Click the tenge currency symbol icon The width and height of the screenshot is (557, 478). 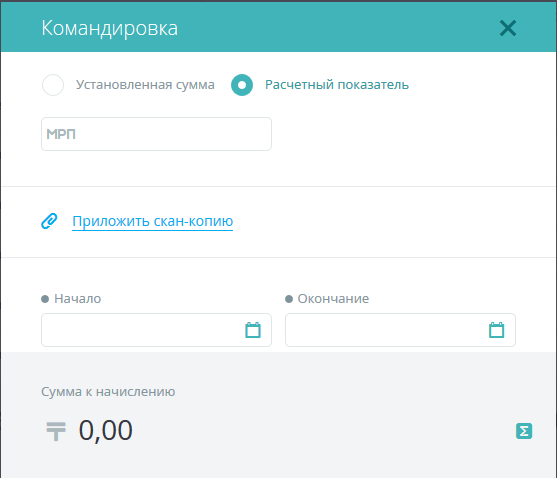coord(56,431)
